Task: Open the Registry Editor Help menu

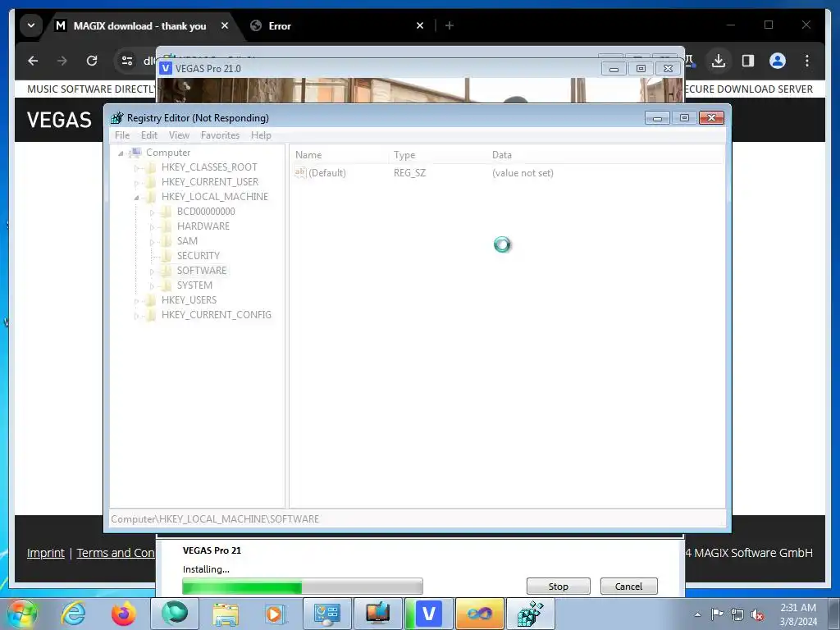Action: click(261, 135)
